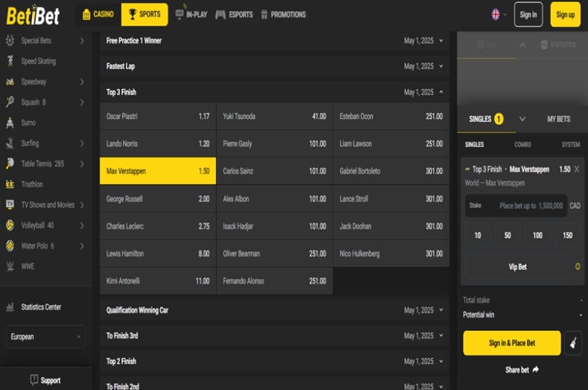Open the Promotions section
The height and width of the screenshot is (390, 588).
coord(284,14)
